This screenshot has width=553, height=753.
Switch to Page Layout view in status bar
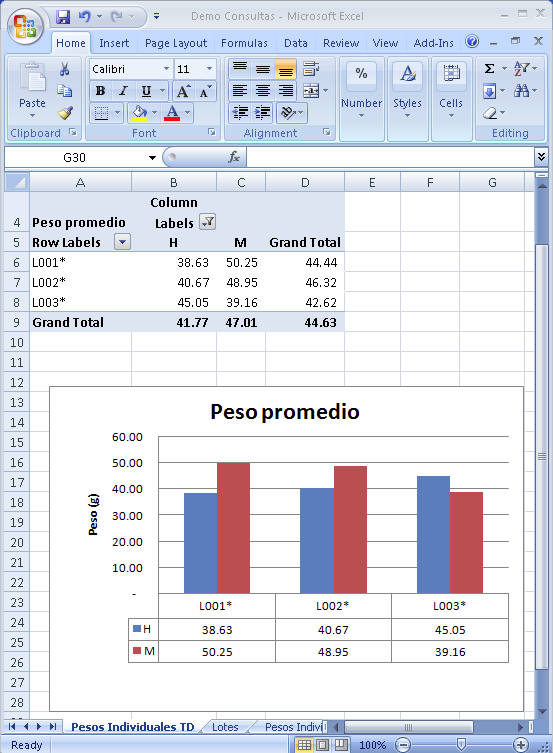pyautogui.click(x=323, y=745)
